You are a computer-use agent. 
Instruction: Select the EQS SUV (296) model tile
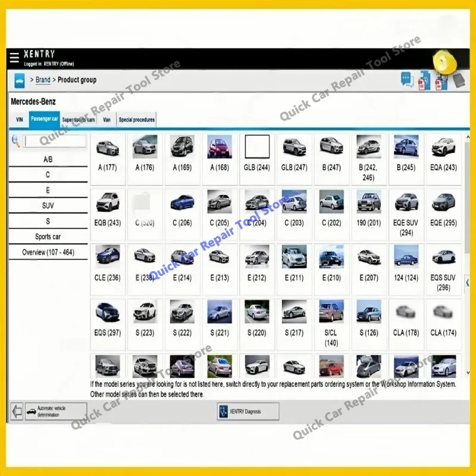click(443, 270)
